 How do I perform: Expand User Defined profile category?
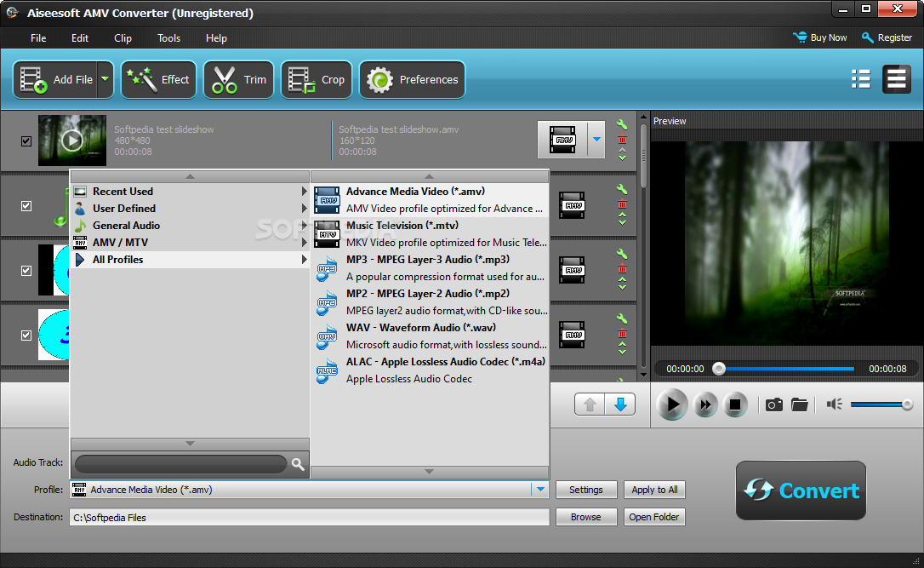(x=190, y=209)
